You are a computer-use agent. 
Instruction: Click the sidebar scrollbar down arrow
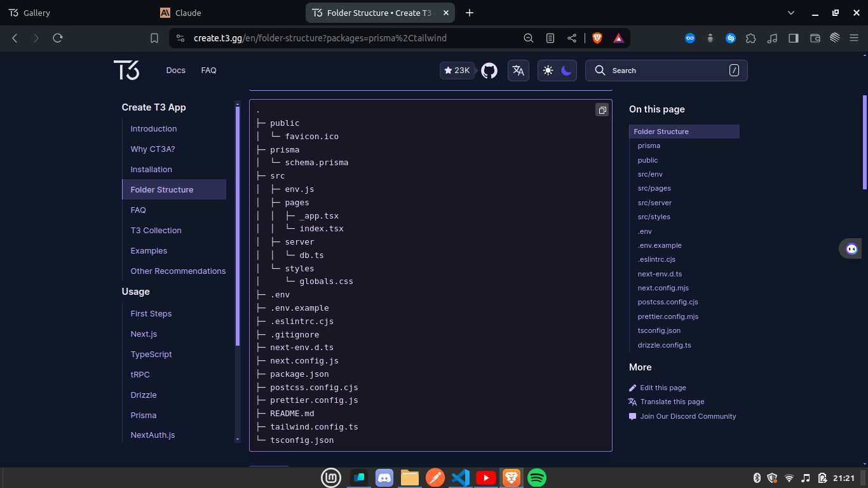(238, 439)
